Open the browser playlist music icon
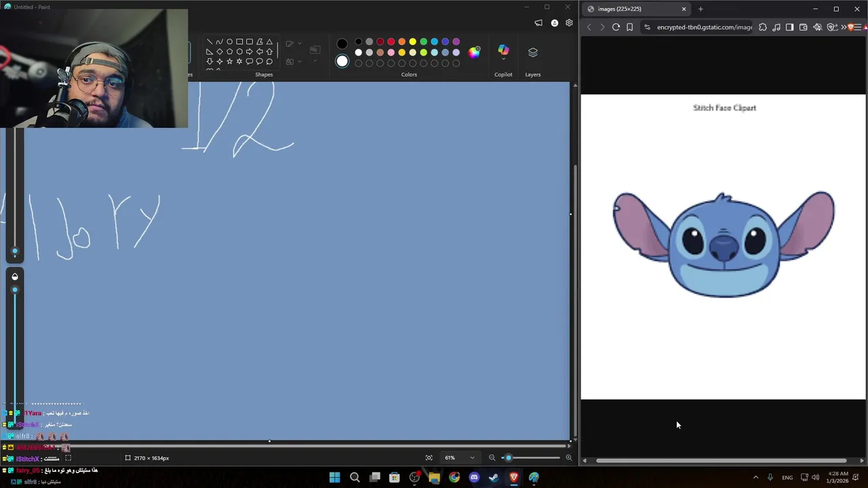 coord(776,27)
